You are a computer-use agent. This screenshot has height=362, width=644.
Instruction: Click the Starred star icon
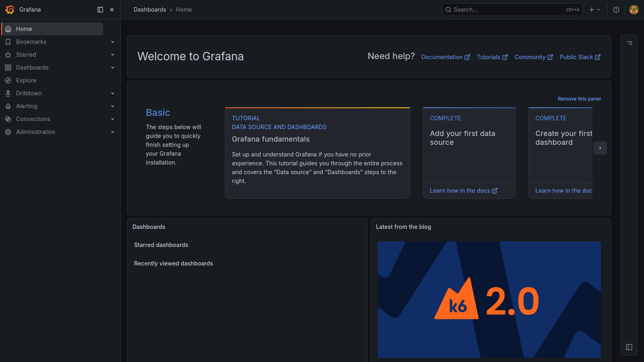tap(8, 55)
